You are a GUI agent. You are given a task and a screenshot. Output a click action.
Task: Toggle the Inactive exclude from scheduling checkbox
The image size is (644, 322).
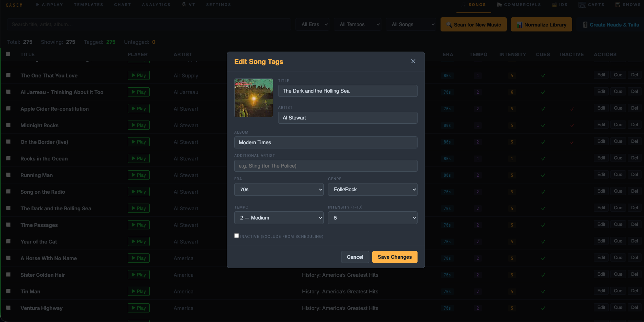pyautogui.click(x=236, y=236)
